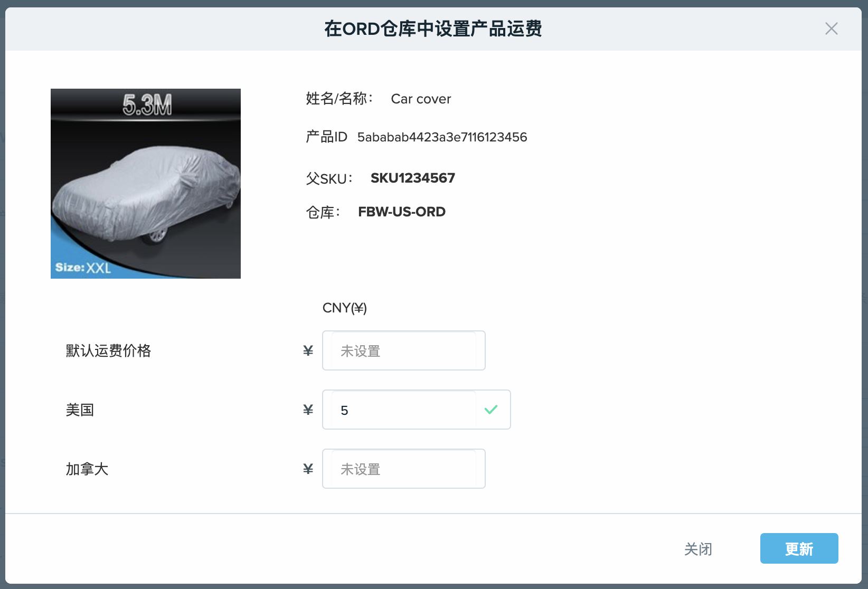Click the 产品ID label
This screenshot has width=868, height=589.
(326, 137)
